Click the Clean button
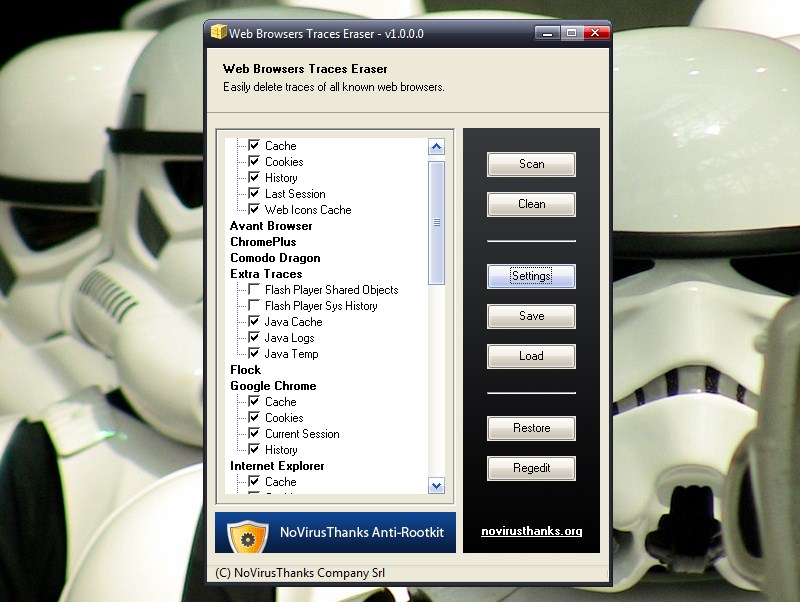The height and width of the screenshot is (602, 800). pos(531,204)
